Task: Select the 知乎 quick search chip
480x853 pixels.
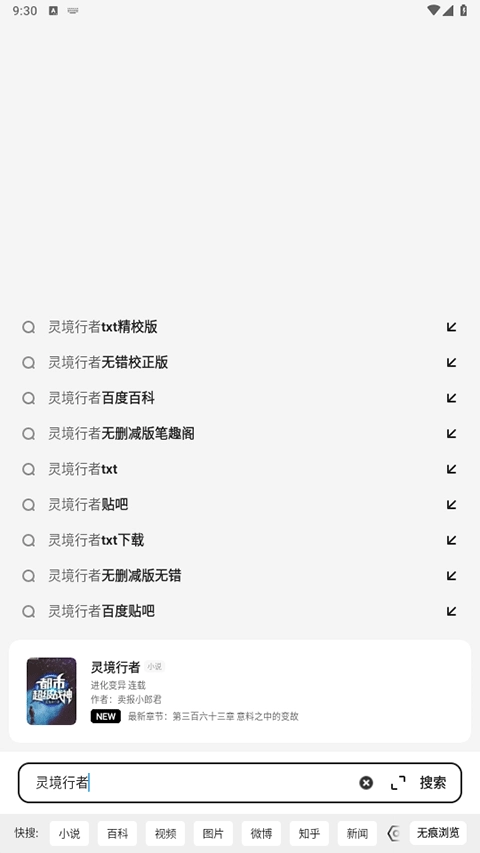Action: click(309, 833)
